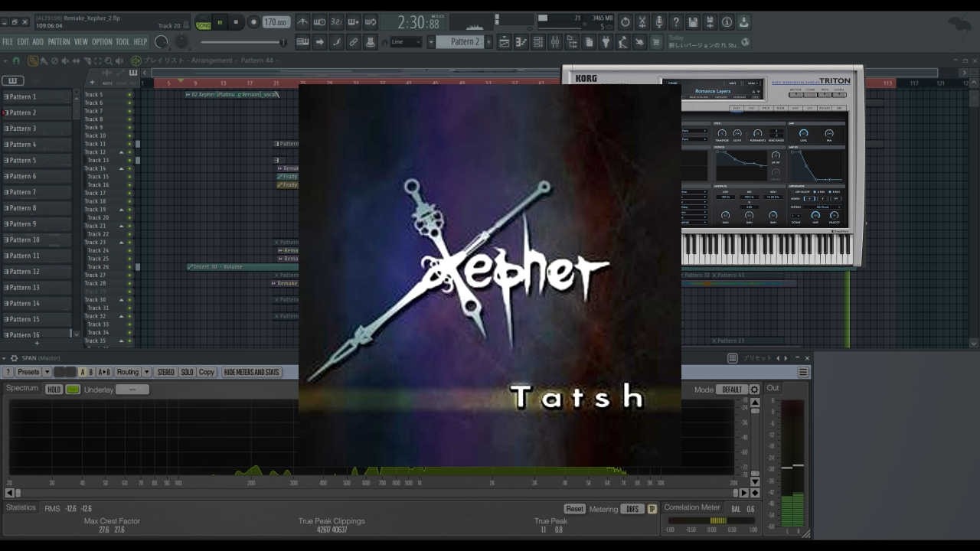Toggle mute on Track 17
The width and height of the screenshot is (980, 551).
[129, 193]
